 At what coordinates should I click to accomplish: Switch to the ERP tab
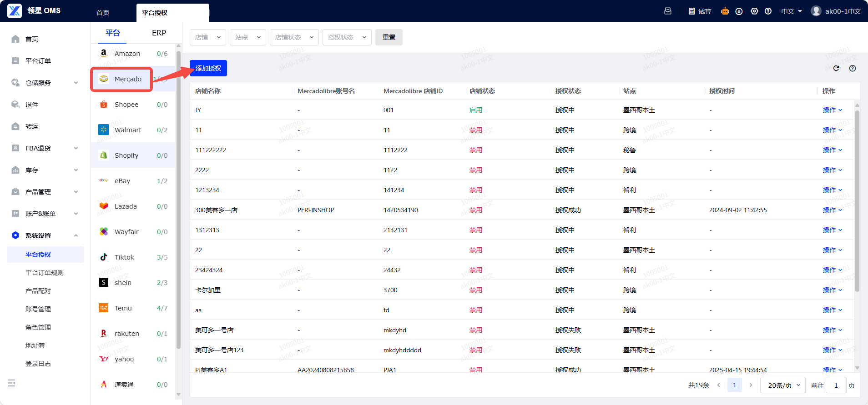click(159, 33)
